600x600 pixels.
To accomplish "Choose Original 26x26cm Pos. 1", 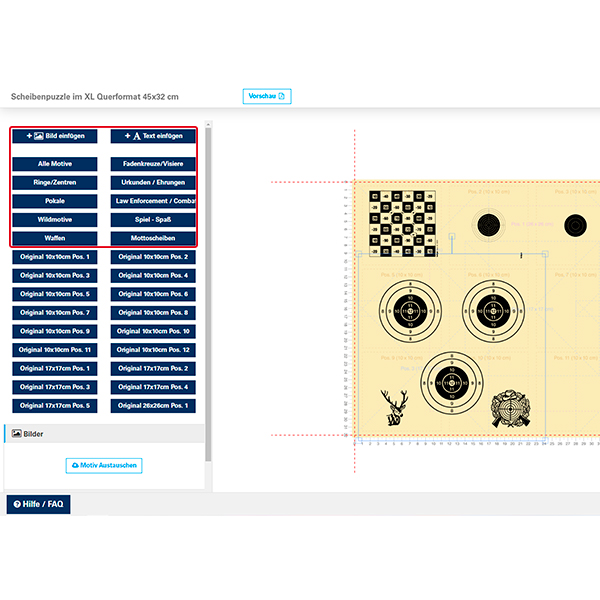I will (x=153, y=406).
